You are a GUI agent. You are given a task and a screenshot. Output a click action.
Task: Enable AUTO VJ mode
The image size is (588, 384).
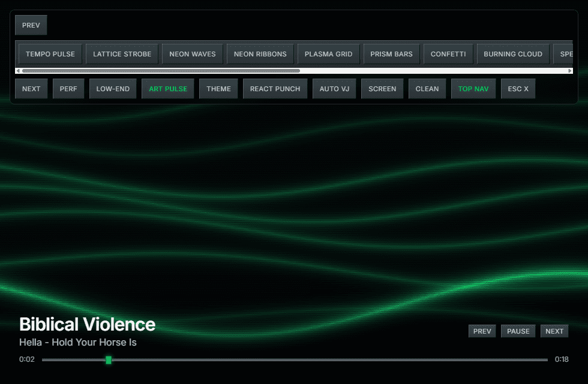(335, 89)
